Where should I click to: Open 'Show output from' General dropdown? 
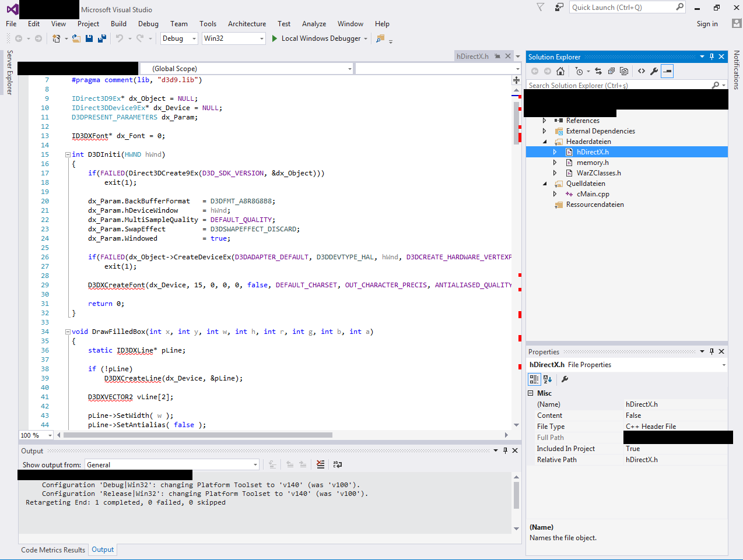pos(172,464)
